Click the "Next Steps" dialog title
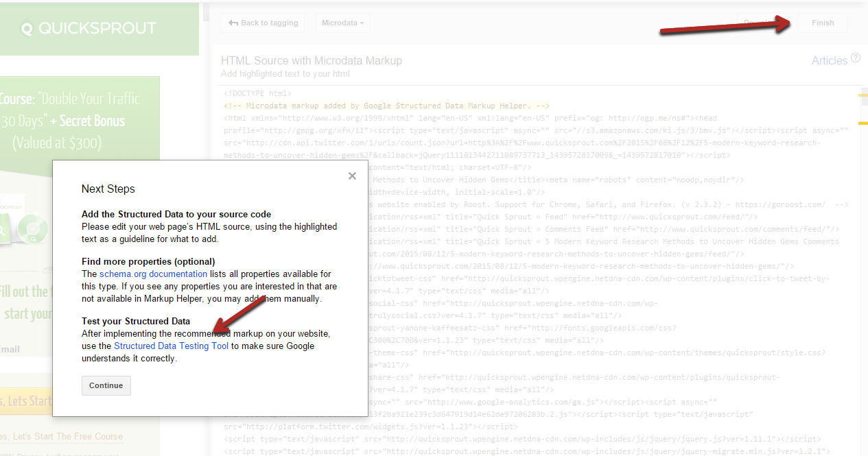 108,189
